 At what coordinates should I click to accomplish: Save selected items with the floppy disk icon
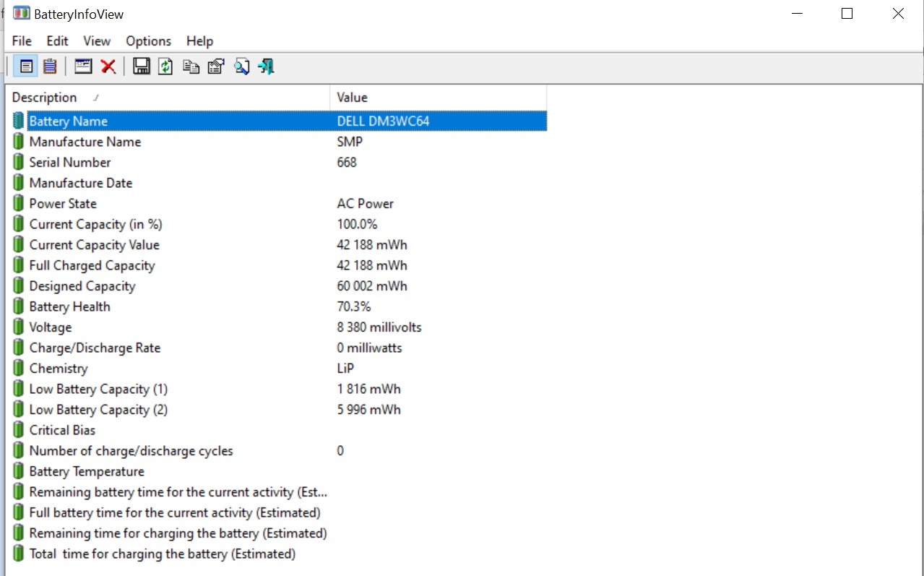pyautogui.click(x=142, y=67)
